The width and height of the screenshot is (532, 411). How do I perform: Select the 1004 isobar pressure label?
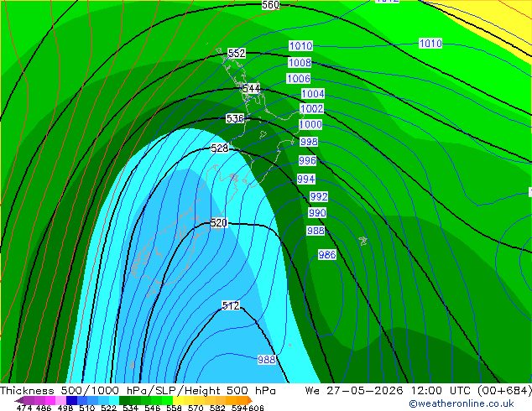click(x=313, y=94)
